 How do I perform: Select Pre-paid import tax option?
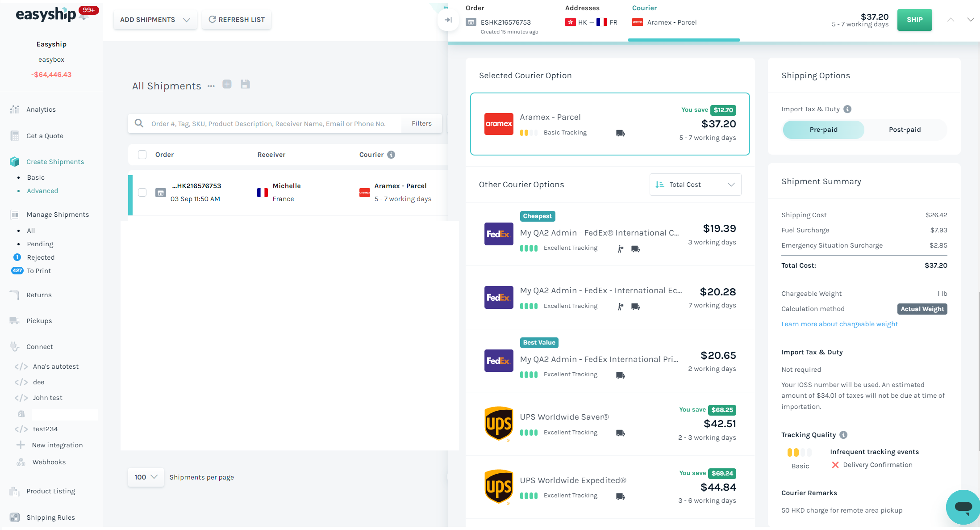tap(823, 130)
